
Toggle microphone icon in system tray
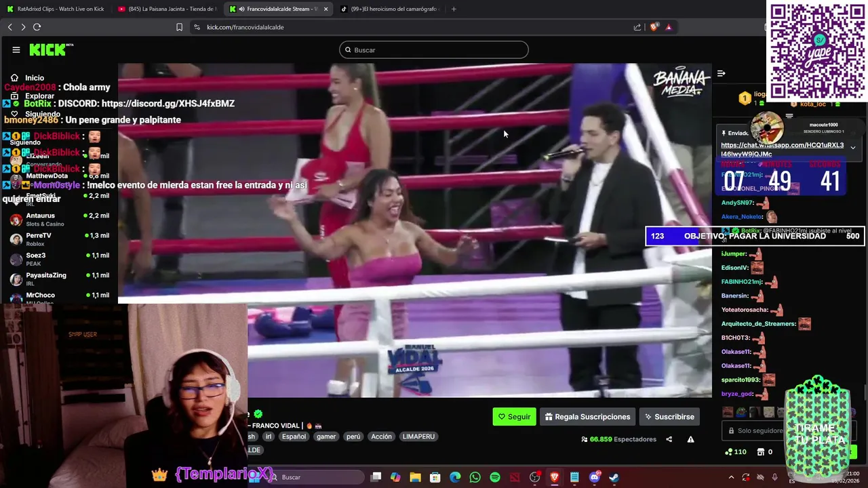click(774, 477)
